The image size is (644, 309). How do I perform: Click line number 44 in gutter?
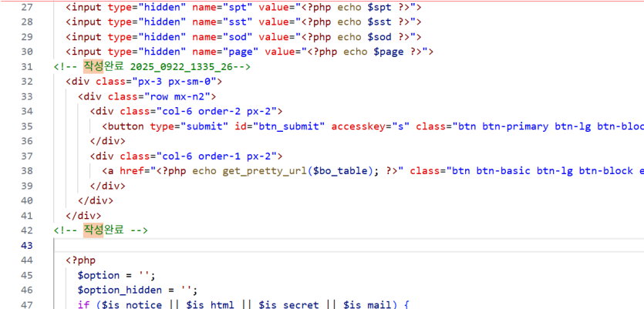pyautogui.click(x=27, y=260)
